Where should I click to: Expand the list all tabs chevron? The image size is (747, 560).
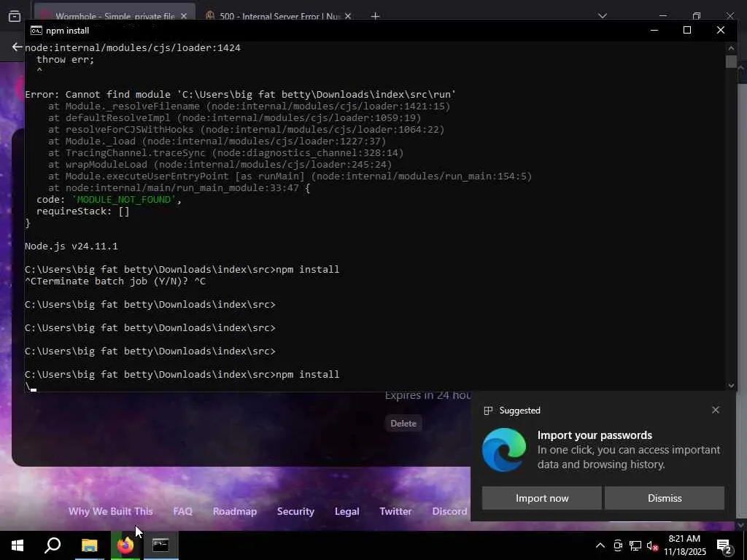pos(602,16)
